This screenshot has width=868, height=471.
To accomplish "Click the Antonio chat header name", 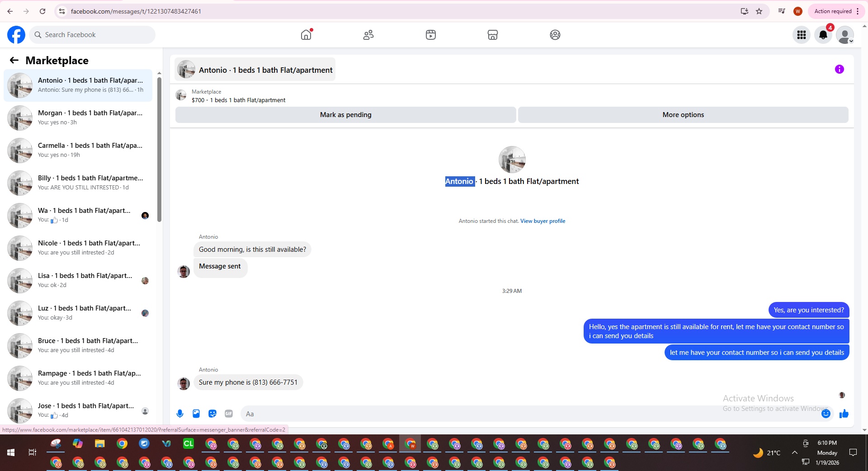I will tap(265, 70).
